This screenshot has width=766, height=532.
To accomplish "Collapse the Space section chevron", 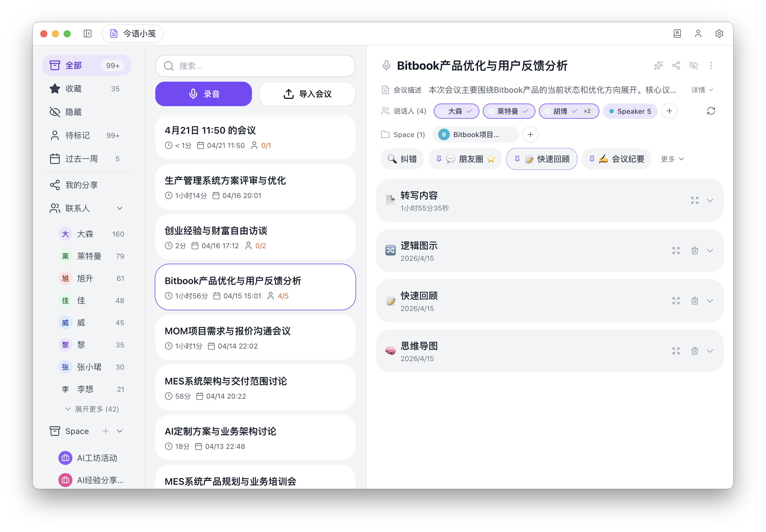I will pos(119,431).
